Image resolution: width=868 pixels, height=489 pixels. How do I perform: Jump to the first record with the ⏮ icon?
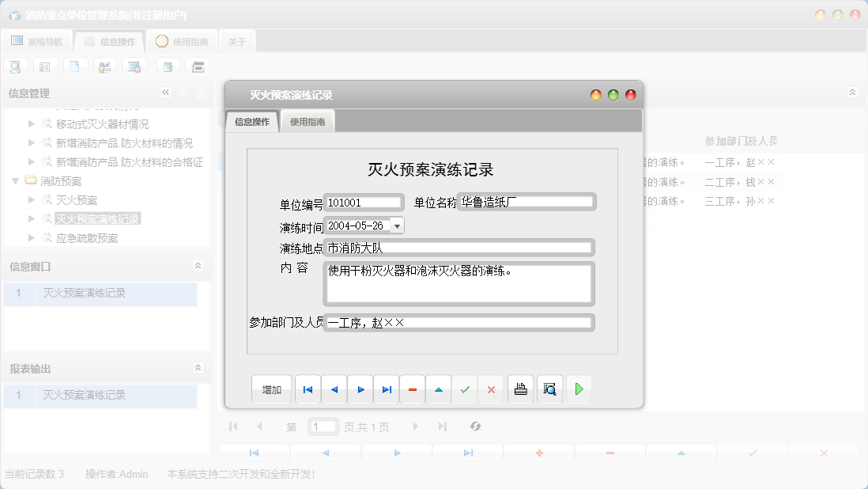pyautogui.click(x=308, y=389)
